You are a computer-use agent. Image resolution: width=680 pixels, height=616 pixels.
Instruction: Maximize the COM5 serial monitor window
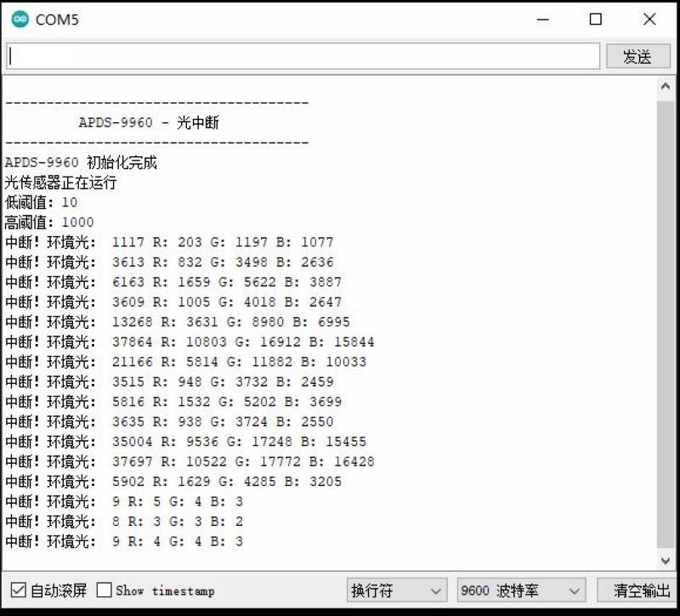tap(596, 19)
